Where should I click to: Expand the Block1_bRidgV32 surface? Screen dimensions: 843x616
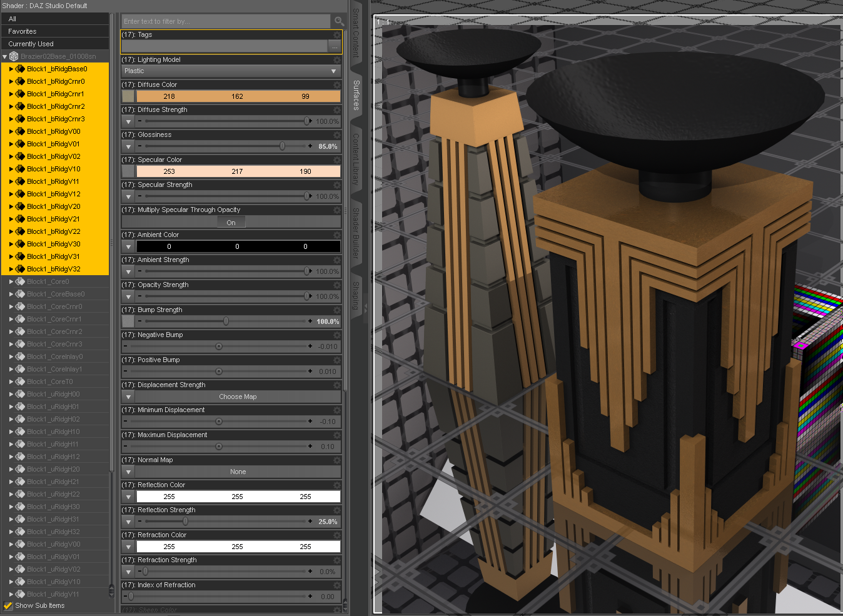point(11,269)
